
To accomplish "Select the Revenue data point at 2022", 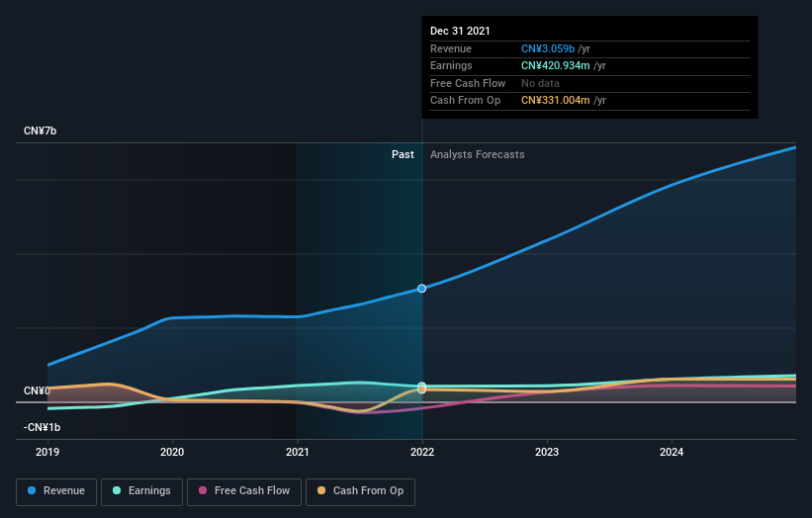I will tap(422, 289).
